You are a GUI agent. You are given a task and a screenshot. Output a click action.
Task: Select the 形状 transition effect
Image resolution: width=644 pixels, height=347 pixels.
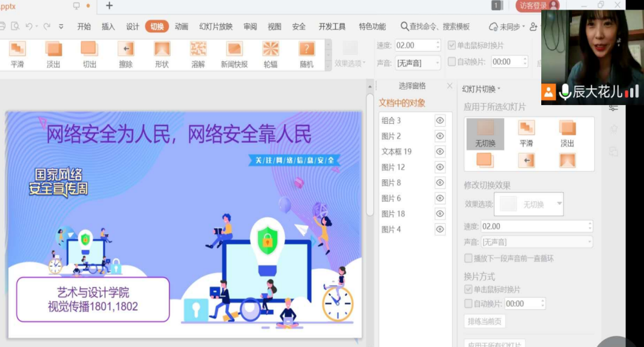162,54
